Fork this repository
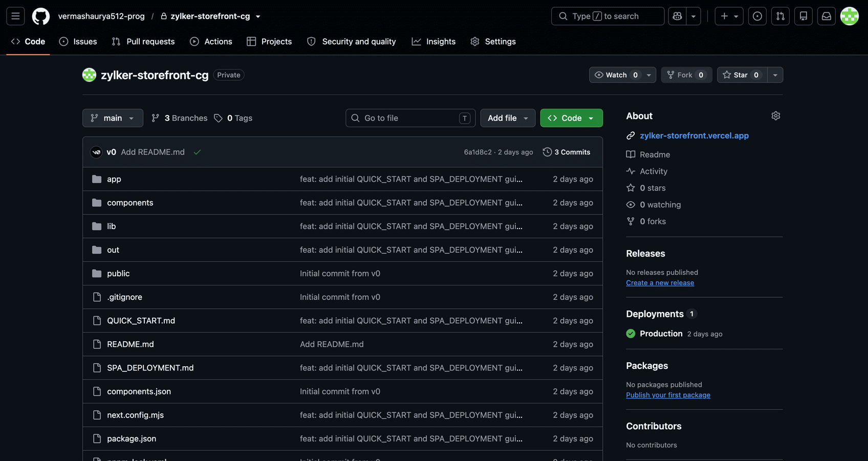The image size is (868, 461). click(686, 75)
